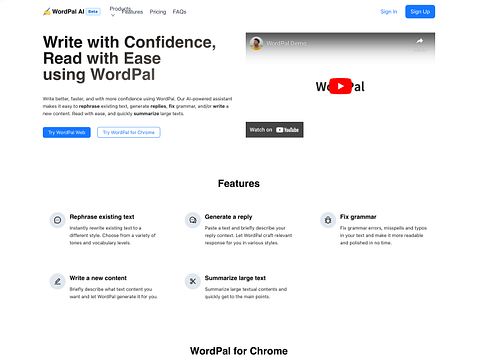This screenshot has height=360, width=480.
Task: Open the WordPal Demo video title
Action: coord(286,43)
